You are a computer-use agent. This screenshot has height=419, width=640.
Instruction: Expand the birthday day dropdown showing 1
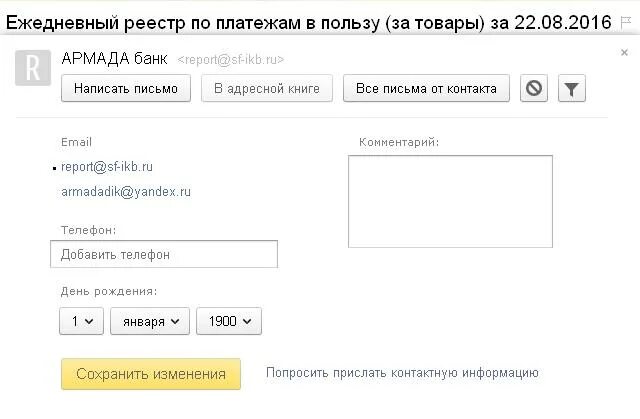(x=81, y=321)
